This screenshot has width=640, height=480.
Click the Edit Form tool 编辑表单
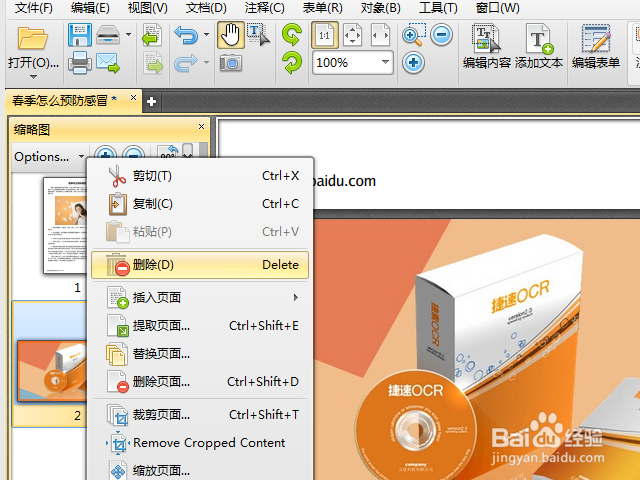596,47
